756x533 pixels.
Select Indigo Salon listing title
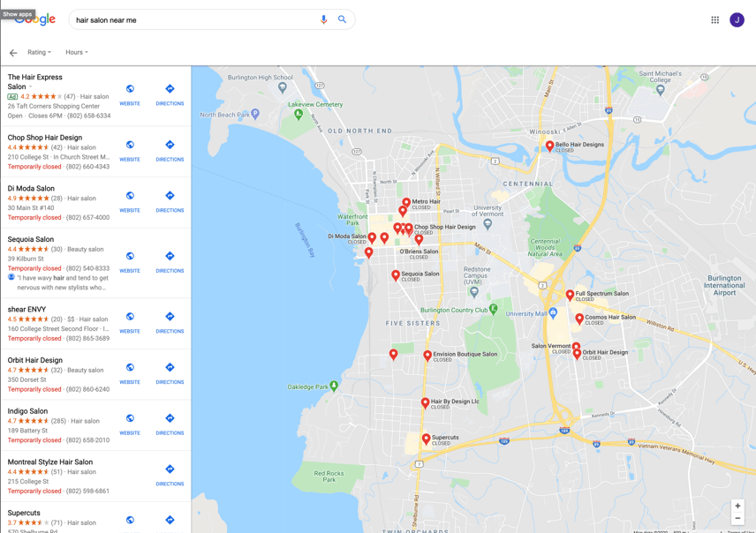pyautogui.click(x=27, y=411)
